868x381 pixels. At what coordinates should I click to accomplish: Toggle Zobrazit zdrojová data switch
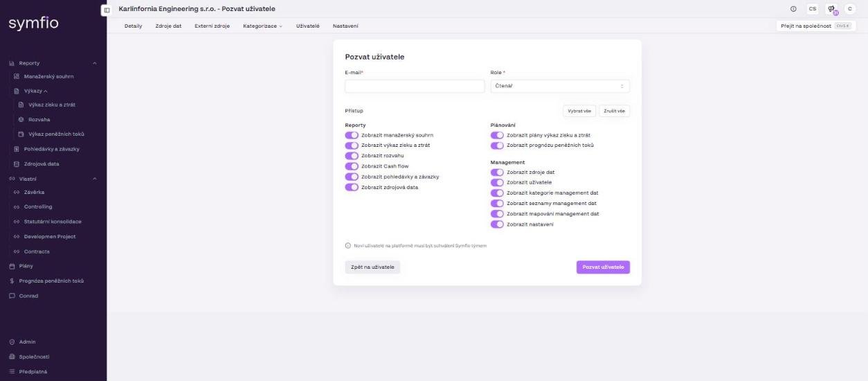click(352, 187)
